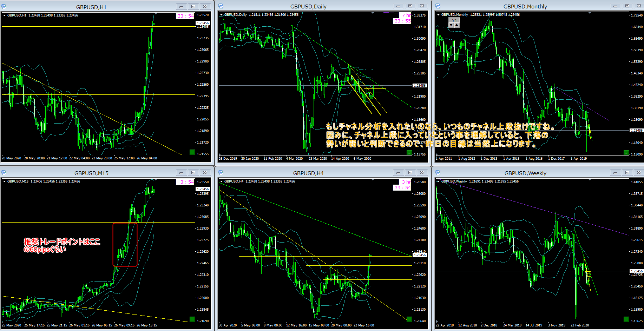Expand the GBPUSD,M15 chart dropdown triangle
The image size is (644, 331).
pos(4,181)
